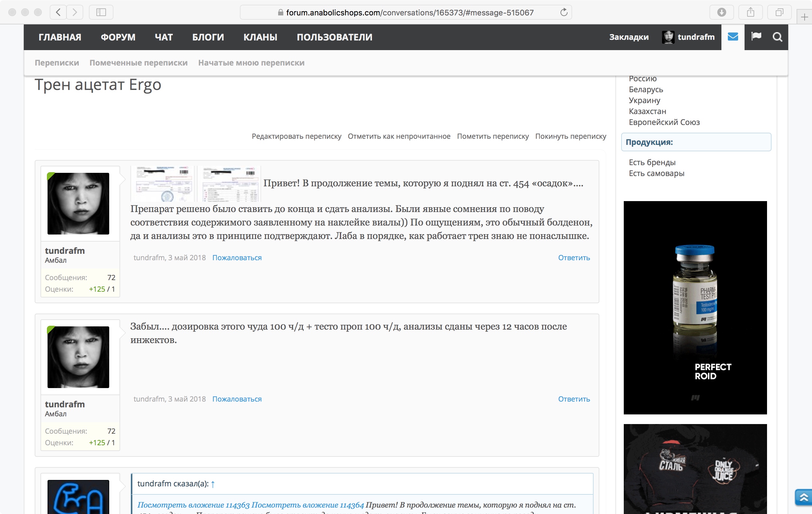Screen dimensions: 812x514
Task: Click the flag alerts icon
Action: [756, 36]
